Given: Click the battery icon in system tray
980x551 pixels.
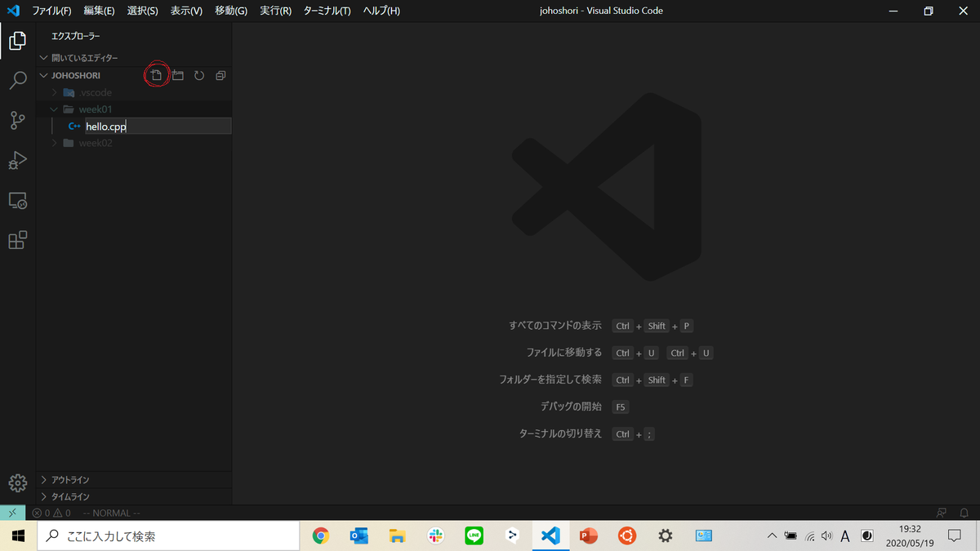Looking at the screenshot, I should (791, 535).
